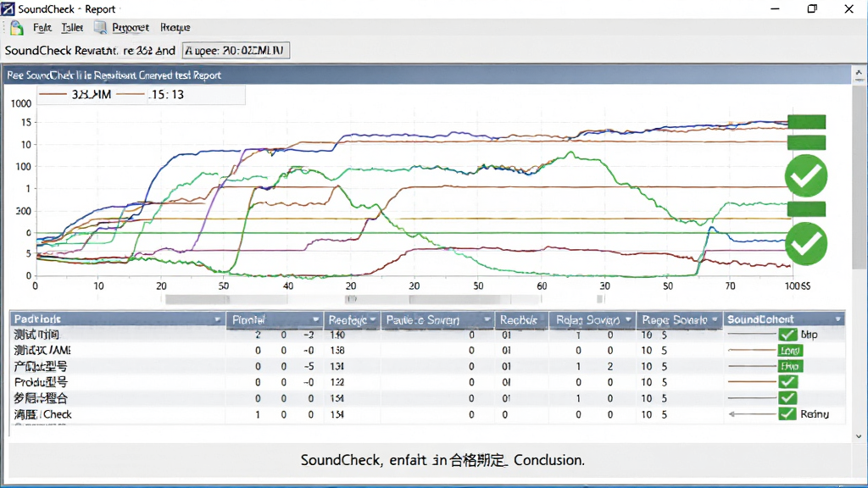This screenshot has width=868, height=488.
Task: Open the Paule e Sonen column dropdown
Action: point(487,319)
